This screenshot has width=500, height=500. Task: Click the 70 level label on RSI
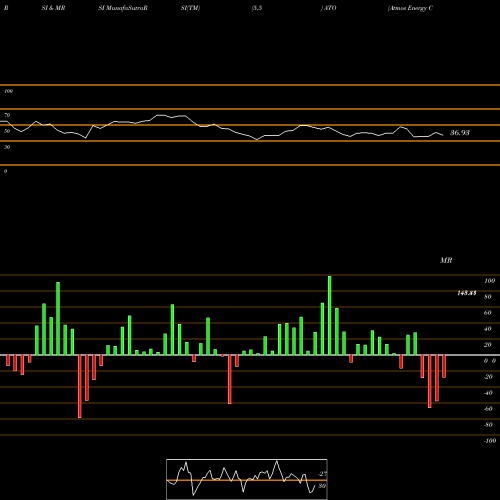7,115
